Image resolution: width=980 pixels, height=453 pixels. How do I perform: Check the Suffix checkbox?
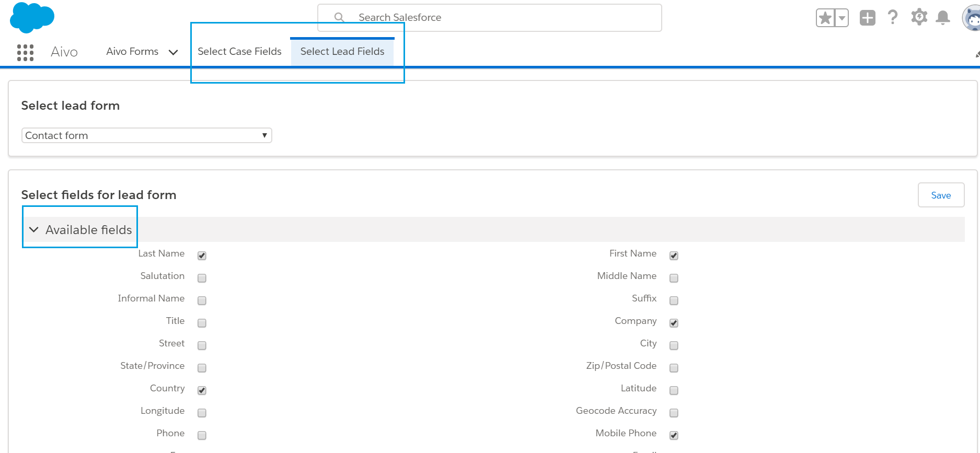(674, 300)
